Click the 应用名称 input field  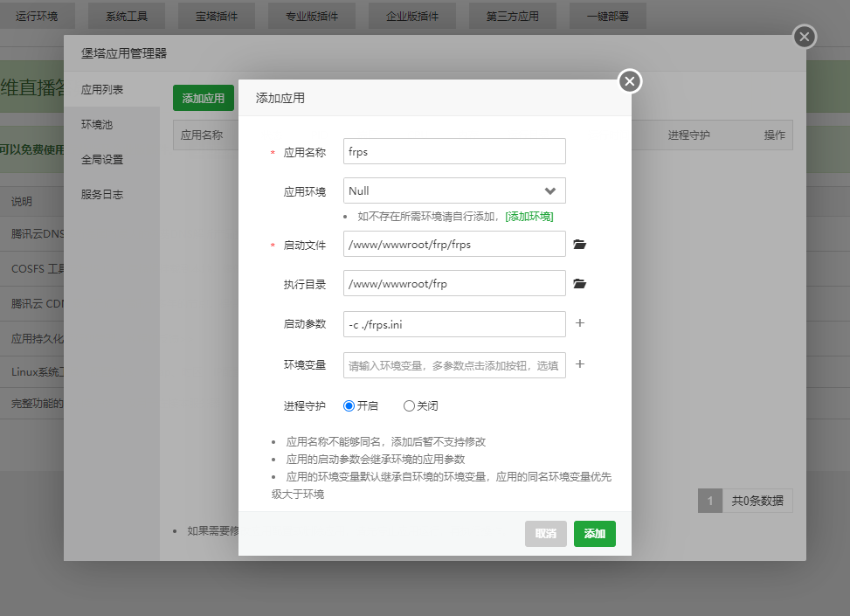[454, 151]
